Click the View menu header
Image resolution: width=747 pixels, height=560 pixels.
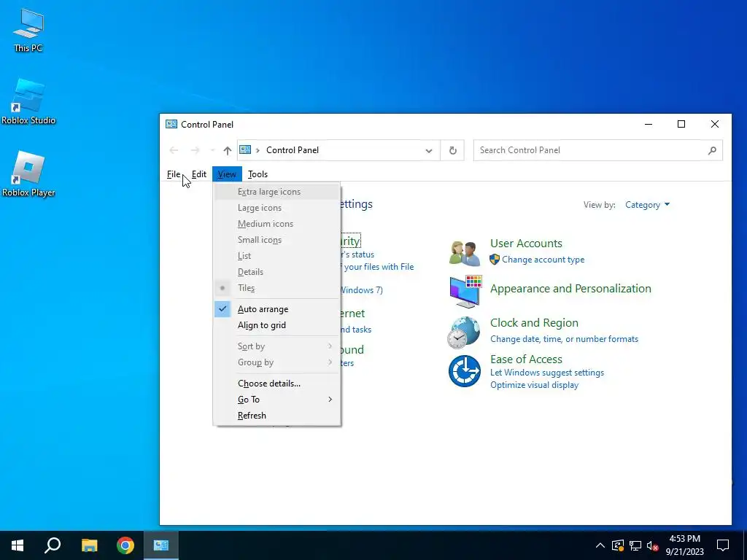227,174
